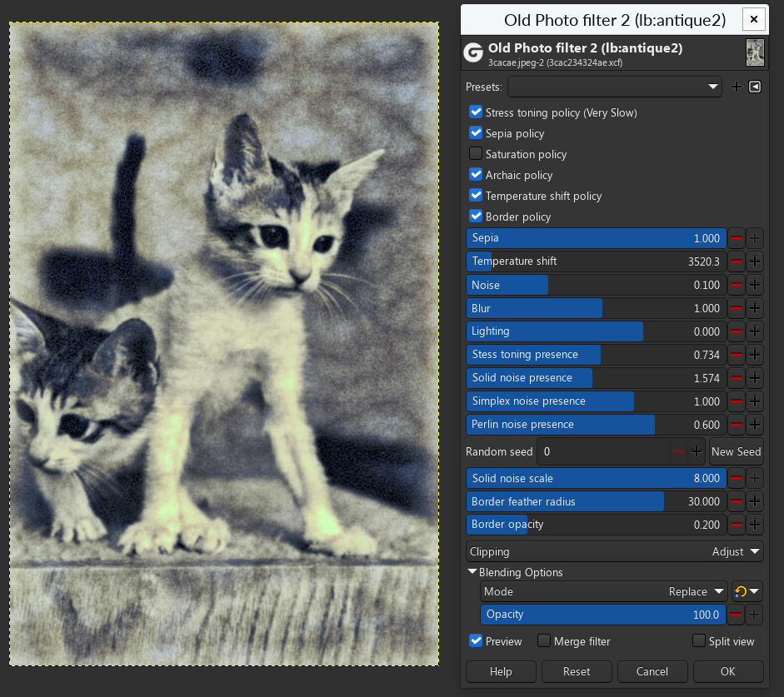Viewport: 784px width, 697px height.
Task: Decrease blending Opacity with minus button
Action: [736, 615]
